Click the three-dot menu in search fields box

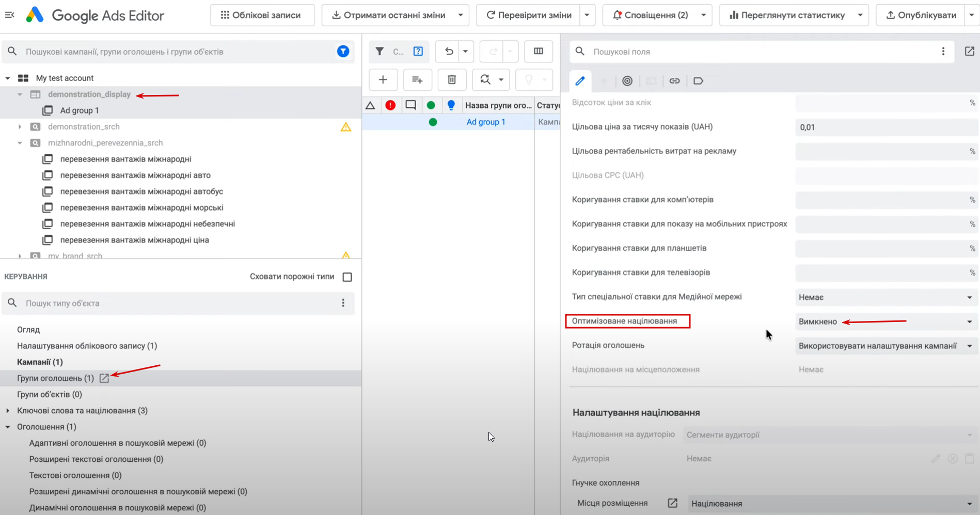click(x=943, y=51)
